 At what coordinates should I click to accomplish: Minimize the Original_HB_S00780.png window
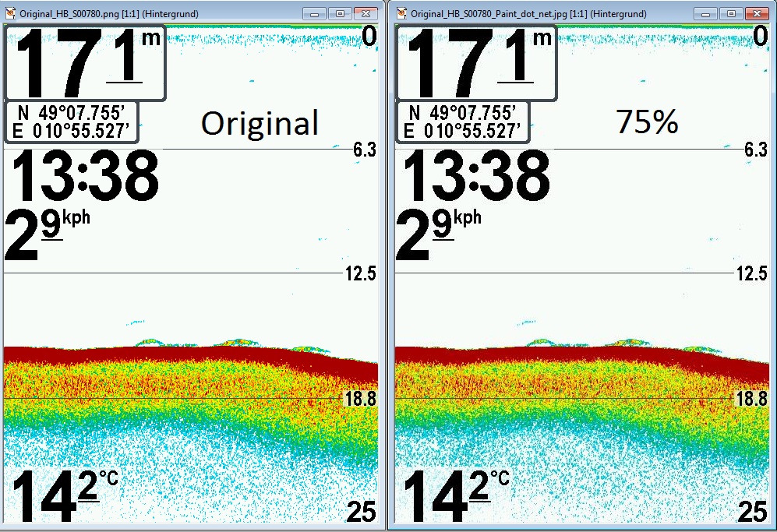pyautogui.click(x=316, y=13)
